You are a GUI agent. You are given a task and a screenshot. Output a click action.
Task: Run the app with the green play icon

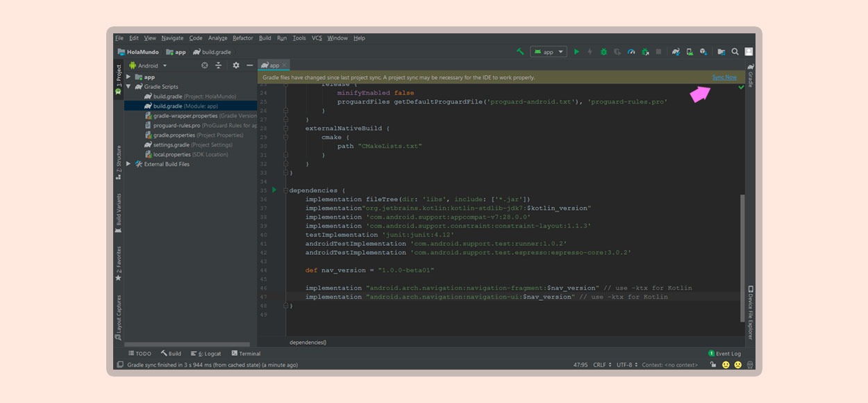[x=576, y=51]
